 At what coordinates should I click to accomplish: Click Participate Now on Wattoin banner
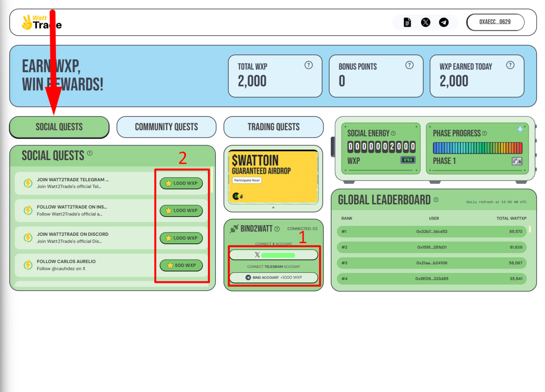click(247, 180)
